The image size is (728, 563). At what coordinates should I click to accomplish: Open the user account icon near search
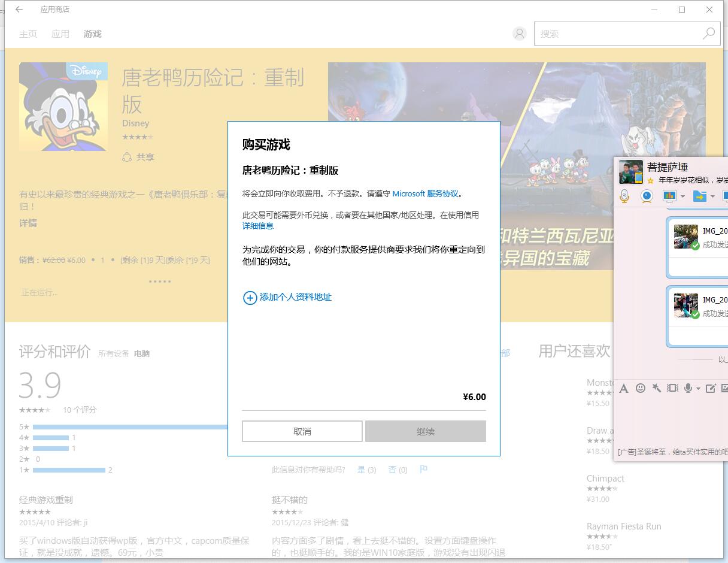point(520,34)
